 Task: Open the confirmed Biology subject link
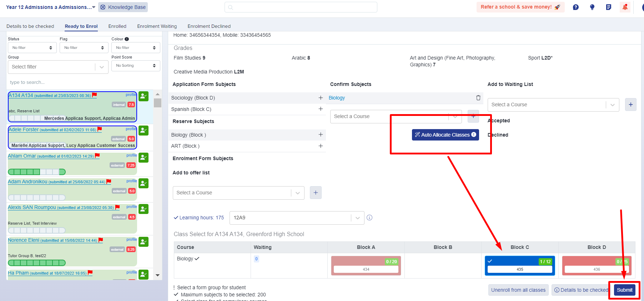click(337, 98)
